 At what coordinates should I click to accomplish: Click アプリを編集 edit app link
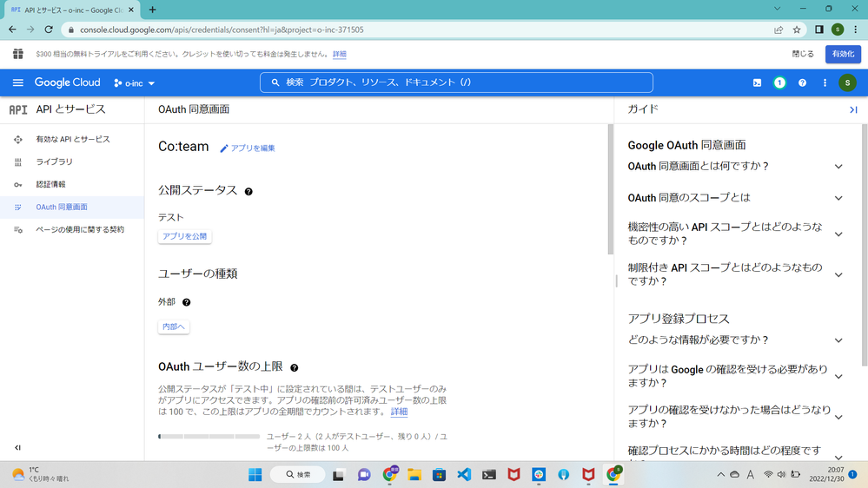(x=248, y=148)
